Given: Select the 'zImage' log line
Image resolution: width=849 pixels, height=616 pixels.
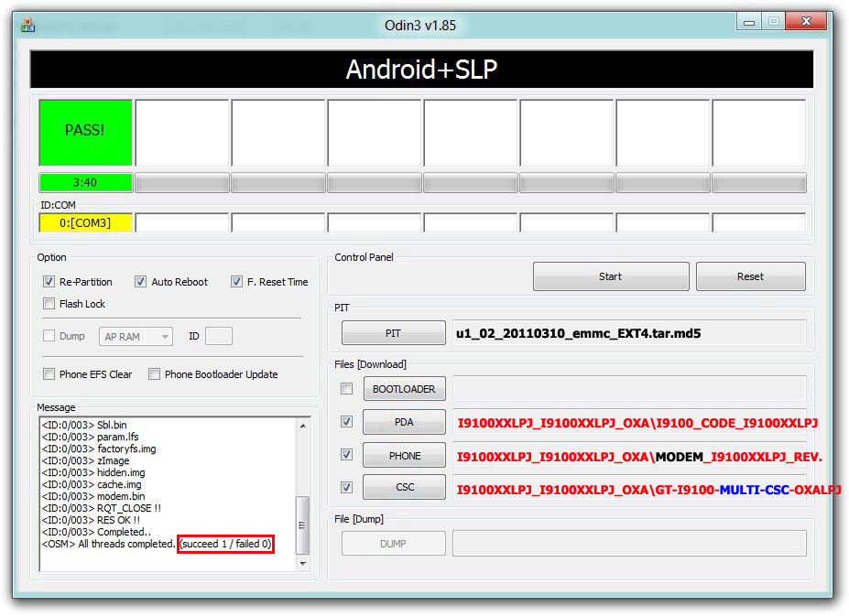Looking at the screenshot, I should click(85, 460).
